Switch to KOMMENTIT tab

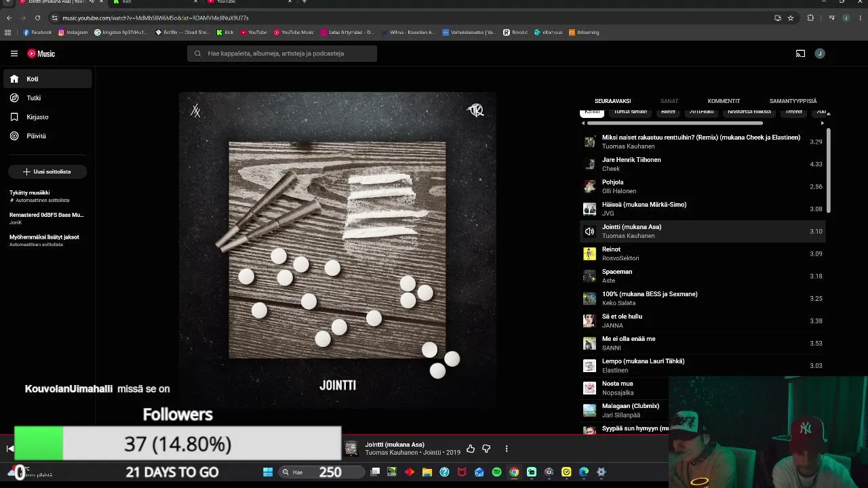click(724, 101)
